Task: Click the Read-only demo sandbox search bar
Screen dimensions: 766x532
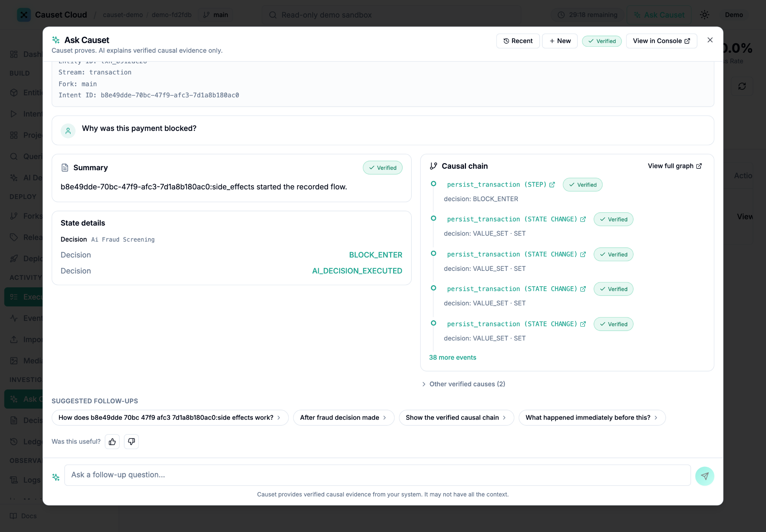Action: pos(391,15)
